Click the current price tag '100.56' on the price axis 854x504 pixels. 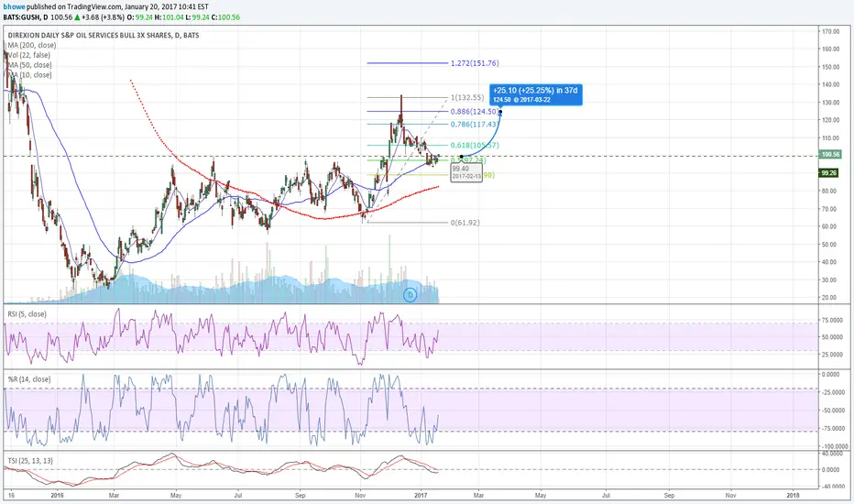830,155
